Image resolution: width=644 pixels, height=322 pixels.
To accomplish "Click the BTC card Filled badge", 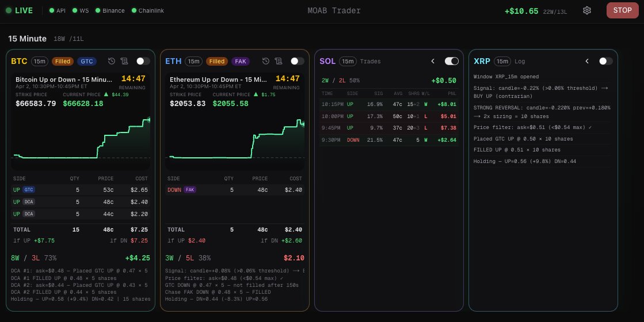I will (62, 61).
